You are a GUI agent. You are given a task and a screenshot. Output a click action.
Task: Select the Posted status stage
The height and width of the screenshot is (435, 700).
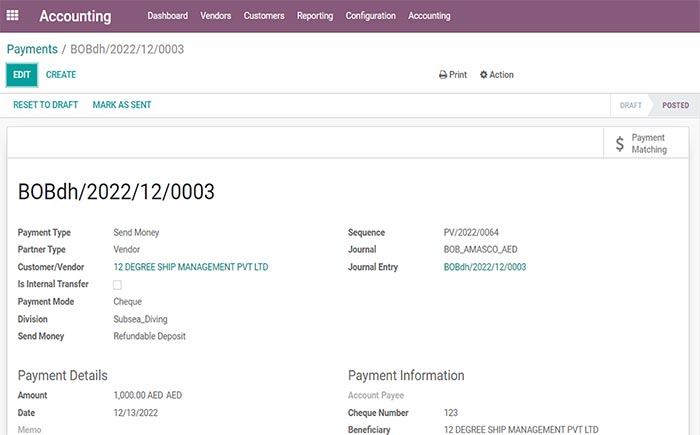point(675,105)
